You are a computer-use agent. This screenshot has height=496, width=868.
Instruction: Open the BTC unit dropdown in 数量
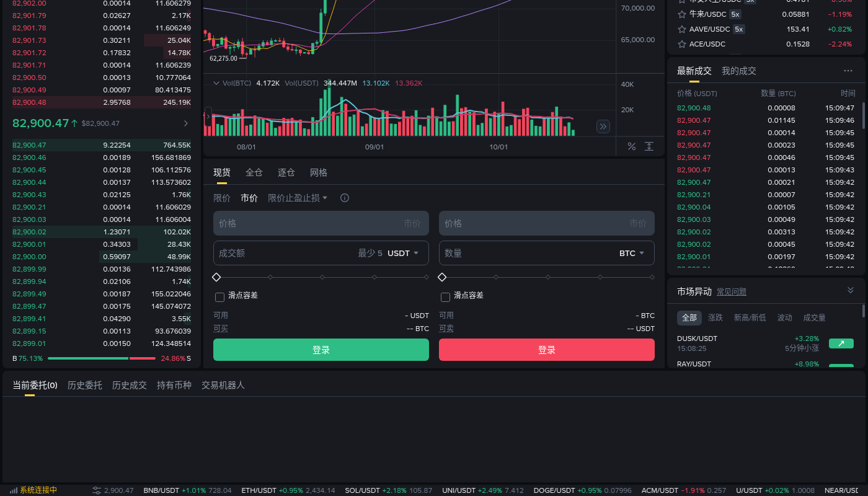(632, 253)
